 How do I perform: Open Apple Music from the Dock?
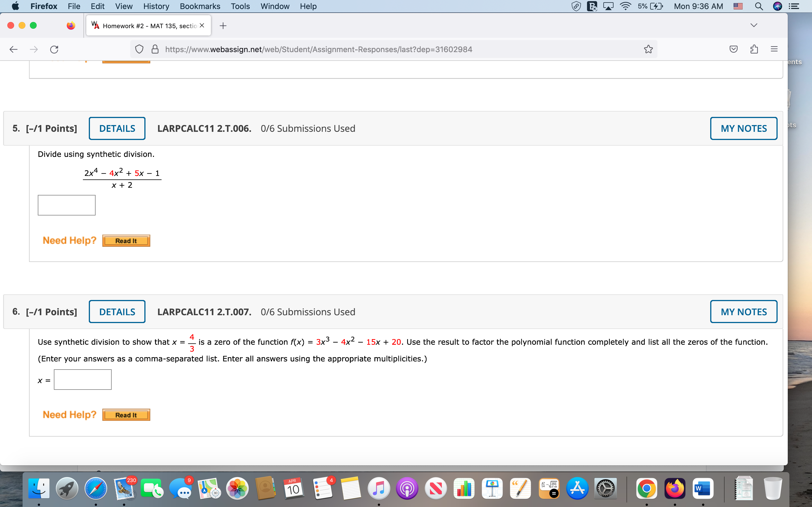pos(379,489)
